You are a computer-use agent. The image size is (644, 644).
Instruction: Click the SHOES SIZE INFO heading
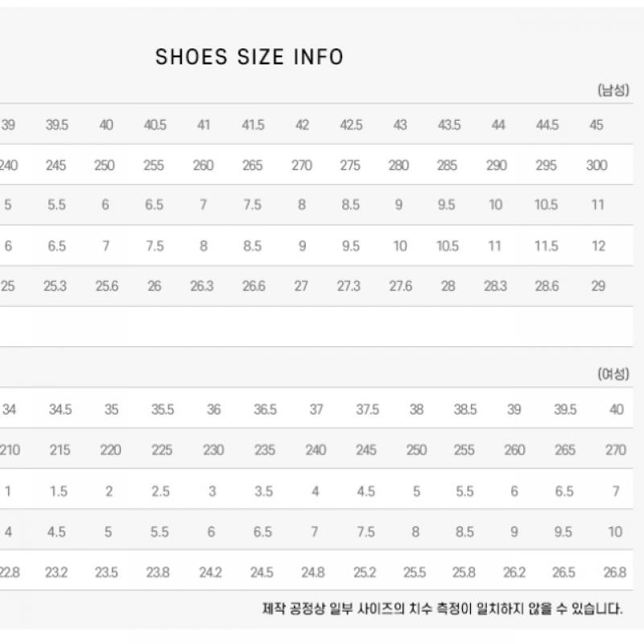point(250,57)
